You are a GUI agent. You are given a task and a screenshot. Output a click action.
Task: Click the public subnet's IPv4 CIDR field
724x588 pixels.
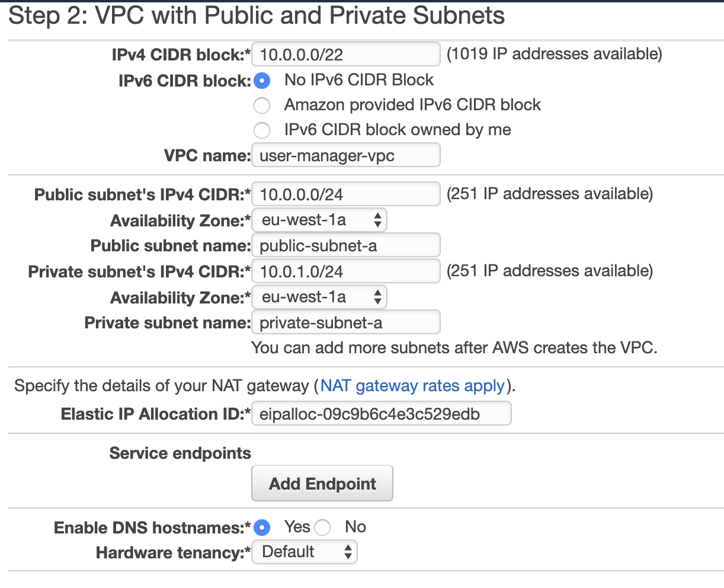pyautogui.click(x=346, y=194)
